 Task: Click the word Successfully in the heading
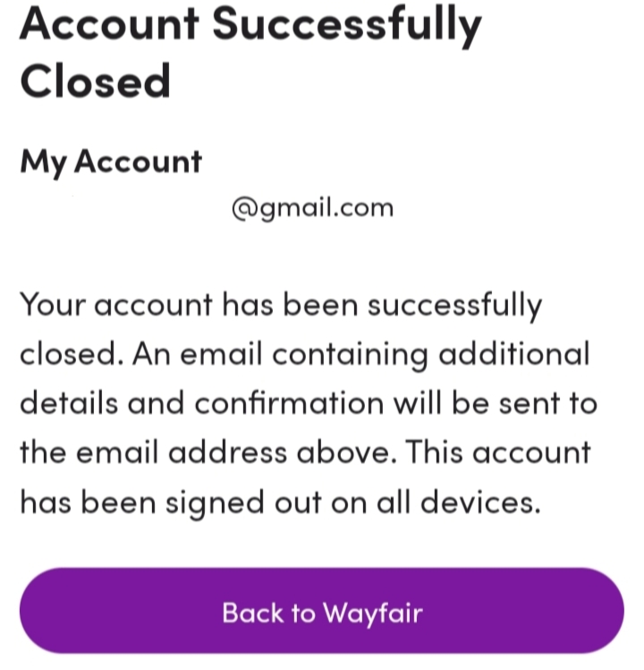click(x=346, y=25)
